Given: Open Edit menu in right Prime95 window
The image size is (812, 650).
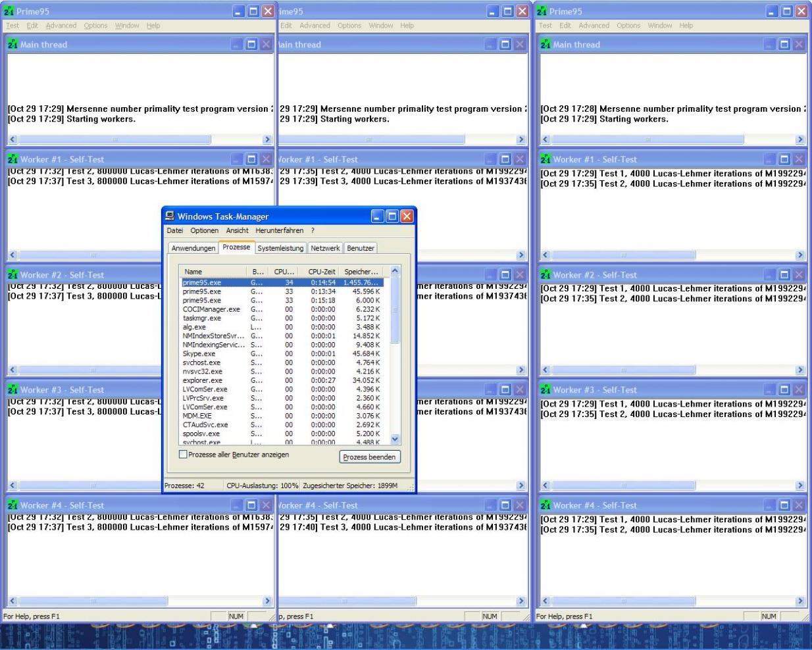Looking at the screenshot, I should point(565,26).
